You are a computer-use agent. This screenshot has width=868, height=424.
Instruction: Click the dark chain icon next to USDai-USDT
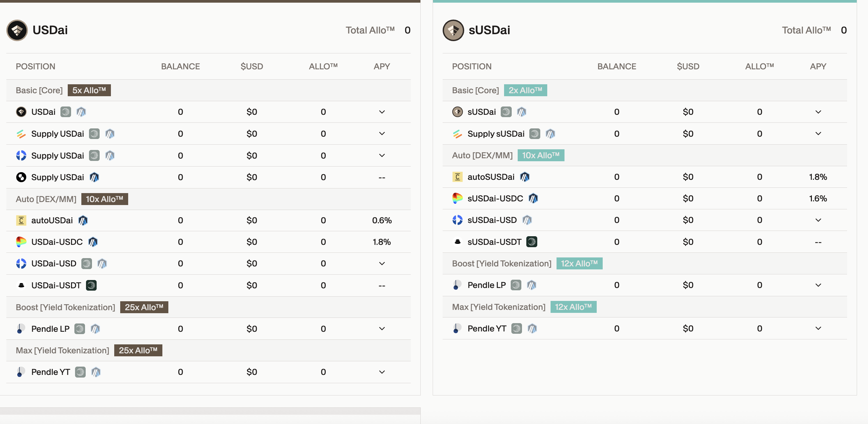pyautogui.click(x=91, y=285)
